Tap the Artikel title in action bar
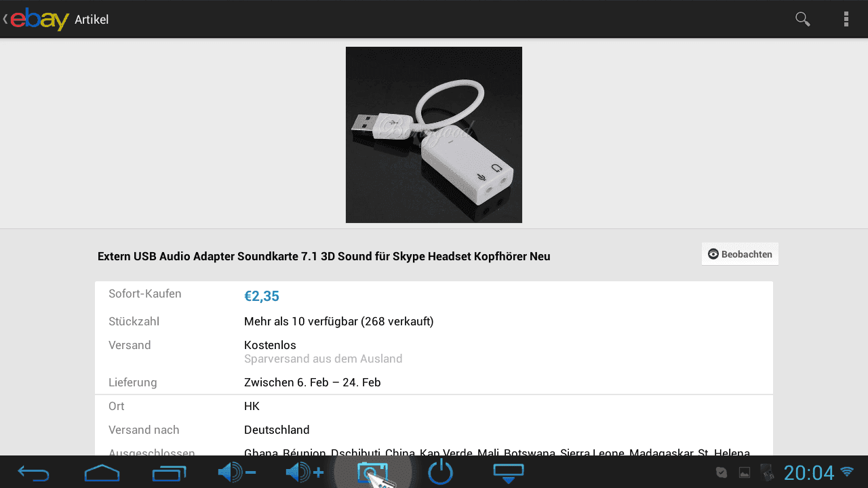This screenshot has width=868, height=488. tap(92, 20)
